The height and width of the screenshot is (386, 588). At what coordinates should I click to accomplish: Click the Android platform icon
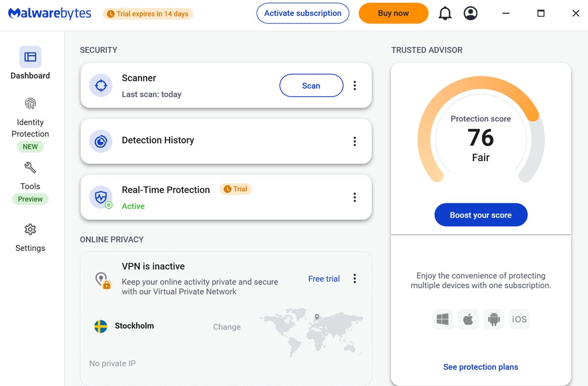click(493, 319)
